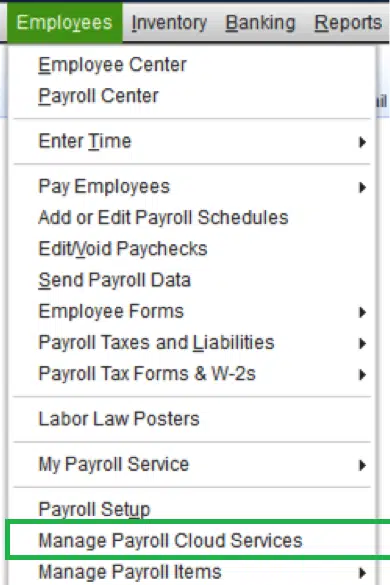Choose Payroll Setup

pos(94,509)
